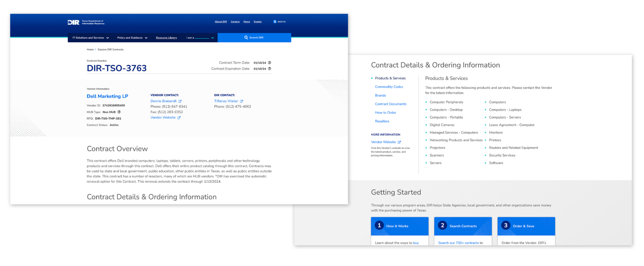Click Projectors list item
The image size is (644, 266).
pyautogui.click(x=437, y=148)
